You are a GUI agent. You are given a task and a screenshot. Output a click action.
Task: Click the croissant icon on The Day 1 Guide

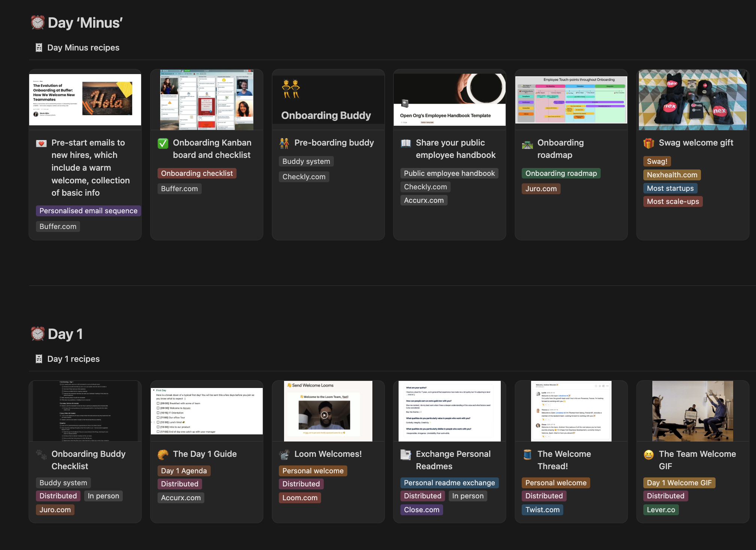[163, 454]
